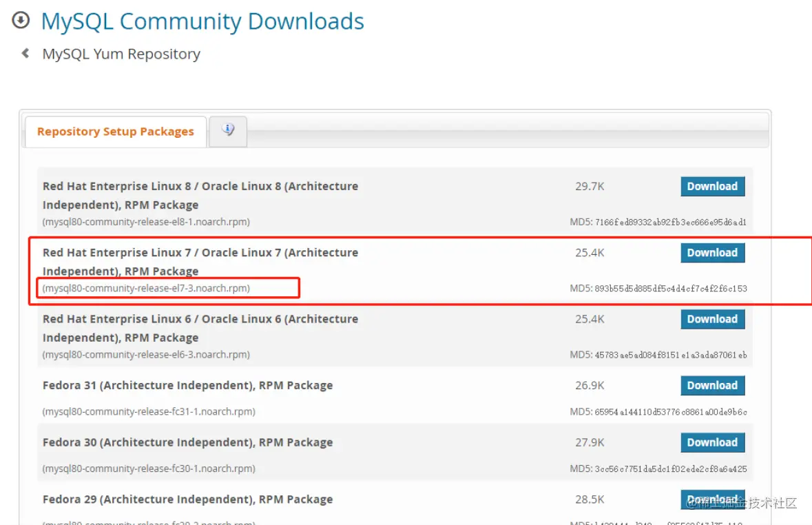Click the 28.5K file size value
Viewport: 812px width, 525px height.
pos(590,500)
